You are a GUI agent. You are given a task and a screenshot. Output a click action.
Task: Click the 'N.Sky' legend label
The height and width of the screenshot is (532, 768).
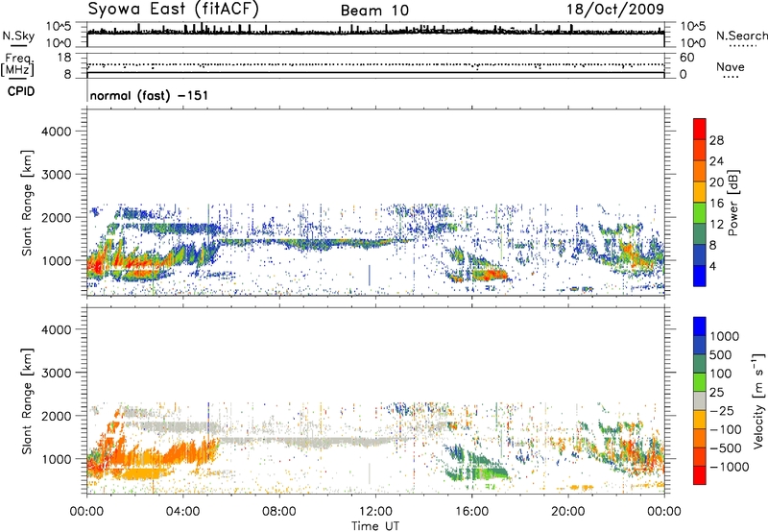[x=18, y=36]
